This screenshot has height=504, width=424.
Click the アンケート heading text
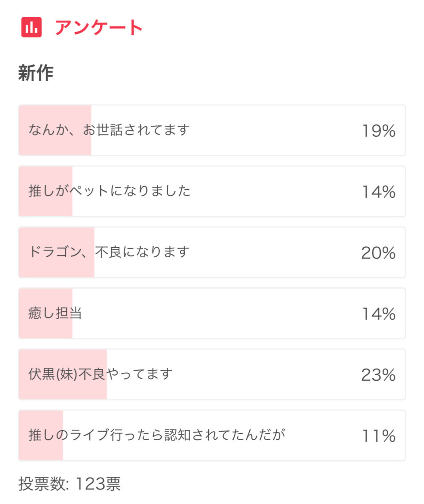[99, 27]
